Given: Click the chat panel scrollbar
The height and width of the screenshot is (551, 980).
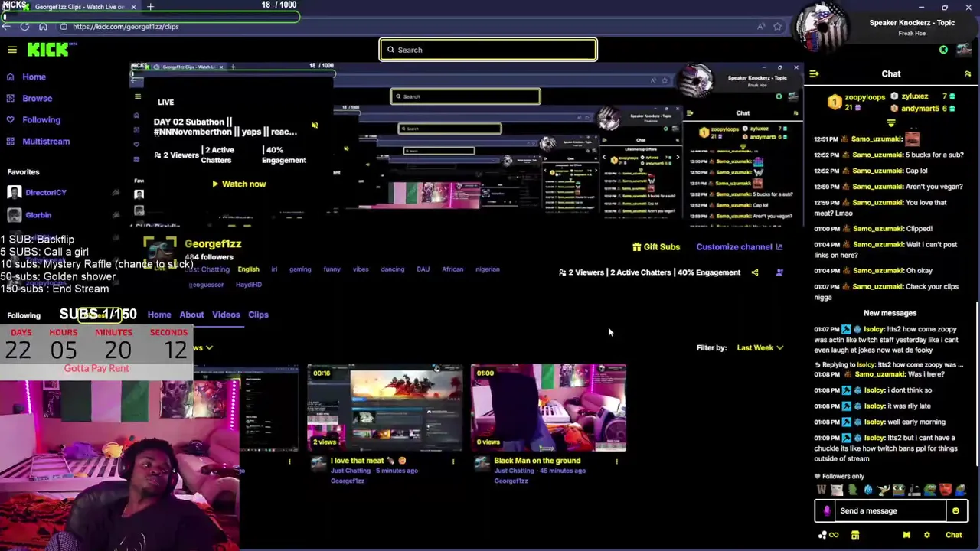Looking at the screenshot, I should [x=977, y=383].
